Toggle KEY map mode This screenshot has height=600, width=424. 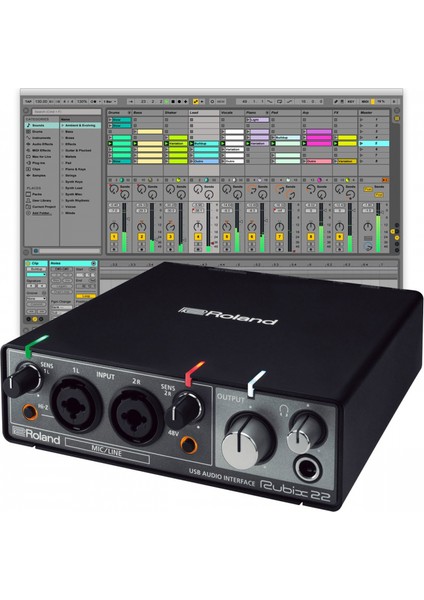point(351,102)
